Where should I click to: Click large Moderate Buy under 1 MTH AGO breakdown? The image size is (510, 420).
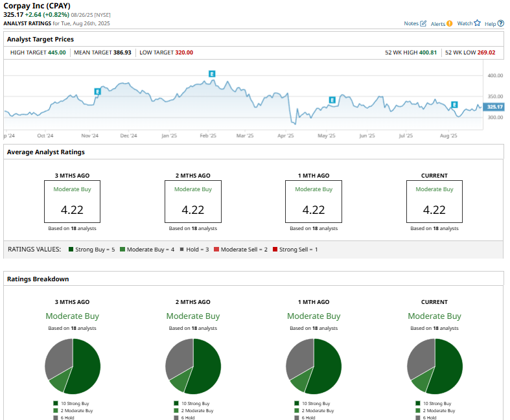[x=314, y=316]
